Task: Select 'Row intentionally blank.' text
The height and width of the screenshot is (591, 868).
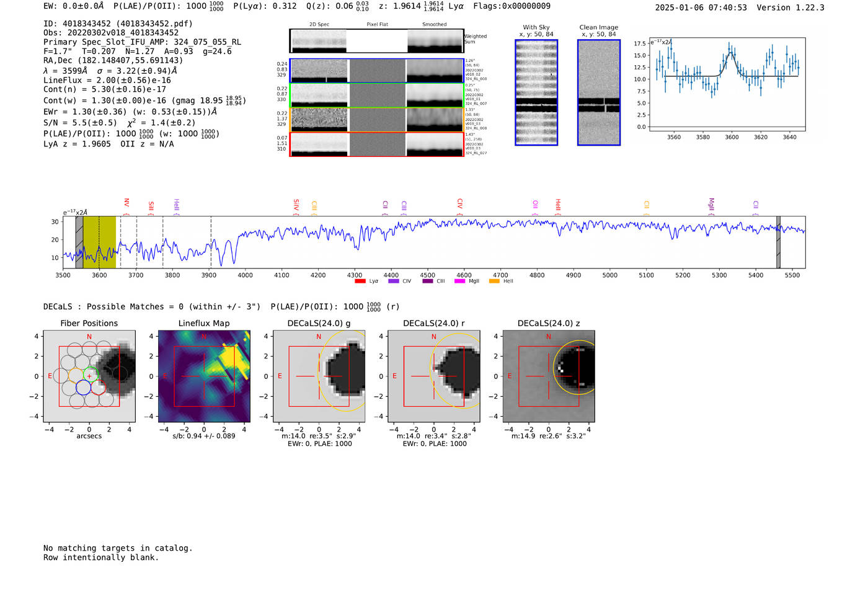Action: pos(101,558)
